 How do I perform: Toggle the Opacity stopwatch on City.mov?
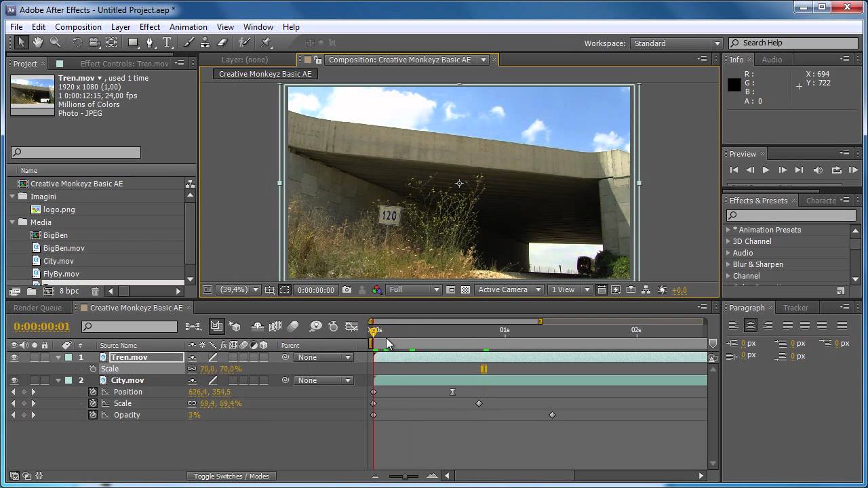pos(93,415)
